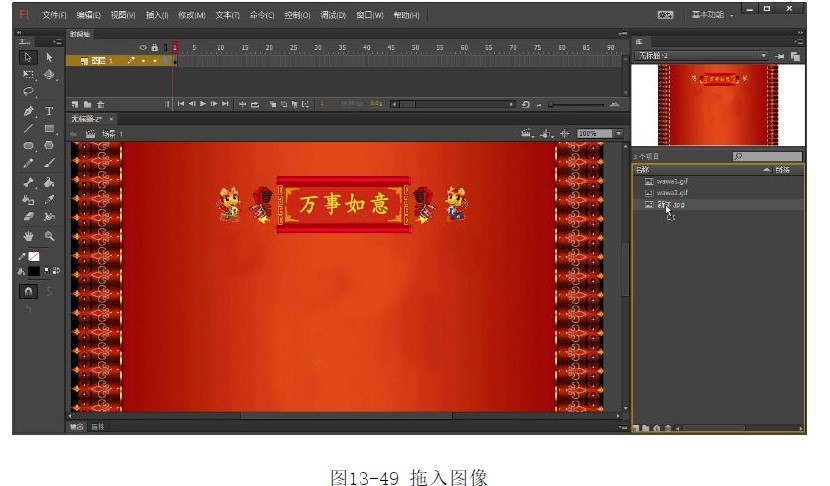This screenshot has height=486, width=830.
Task: Open the 修改(M) menu
Action: tap(191, 16)
